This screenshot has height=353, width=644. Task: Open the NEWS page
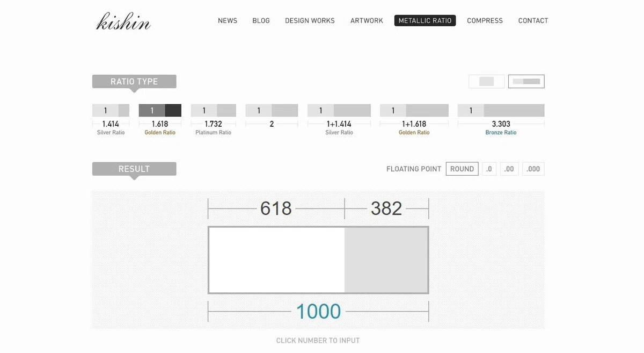[228, 20]
